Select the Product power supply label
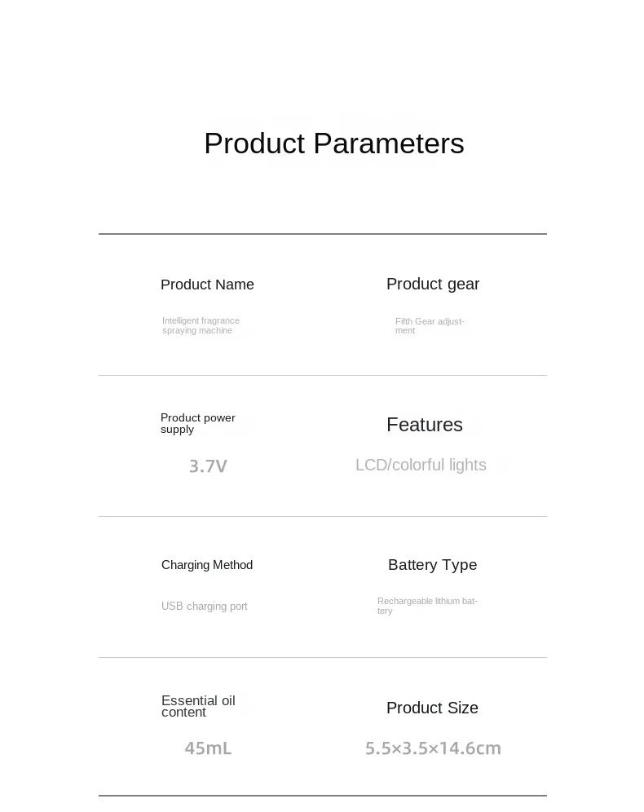 pos(197,423)
